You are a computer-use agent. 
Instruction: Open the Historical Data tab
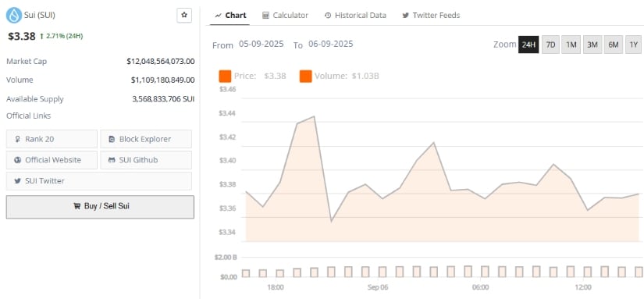(355, 15)
